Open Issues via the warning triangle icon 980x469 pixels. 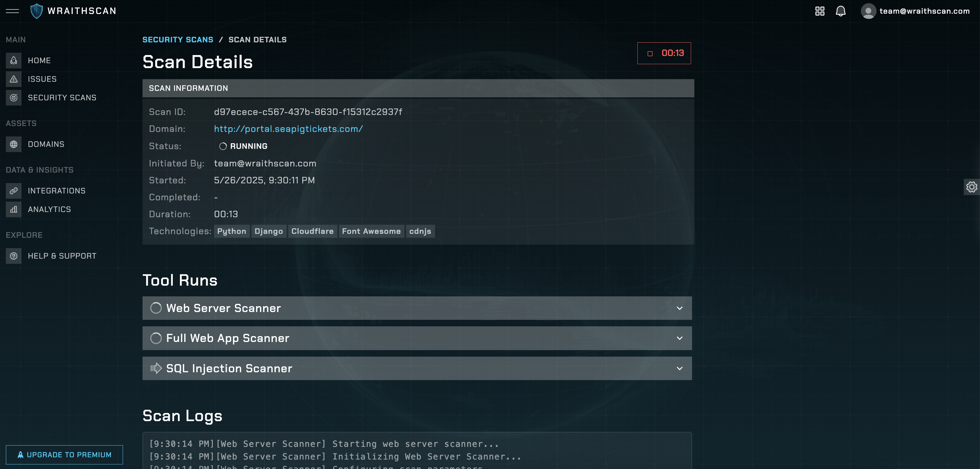[x=13, y=79]
